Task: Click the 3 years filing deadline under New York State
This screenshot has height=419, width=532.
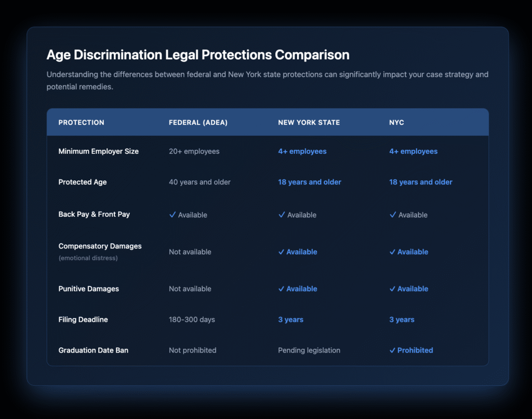Action: tap(290, 320)
